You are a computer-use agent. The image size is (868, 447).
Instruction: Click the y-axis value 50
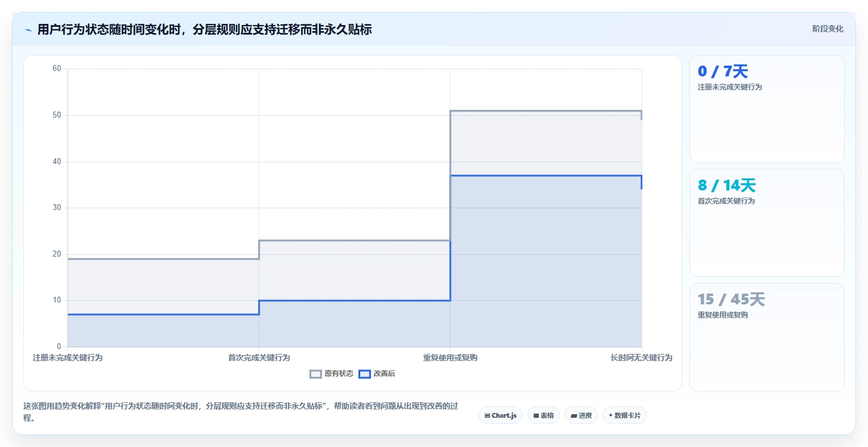[x=57, y=115]
